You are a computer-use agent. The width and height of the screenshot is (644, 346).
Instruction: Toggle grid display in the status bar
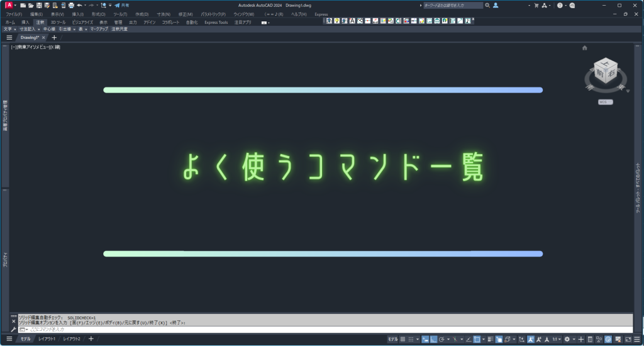point(403,339)
